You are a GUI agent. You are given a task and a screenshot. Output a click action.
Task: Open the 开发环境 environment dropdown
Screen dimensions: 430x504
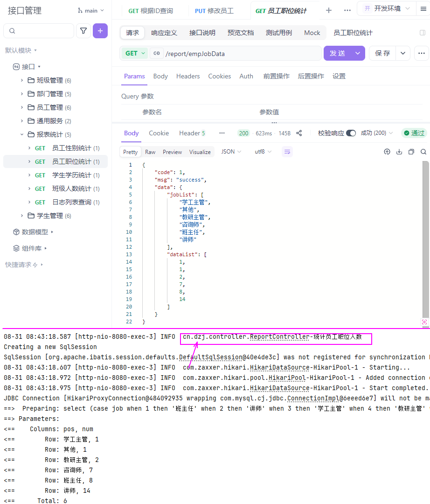[x=387, y=8]
